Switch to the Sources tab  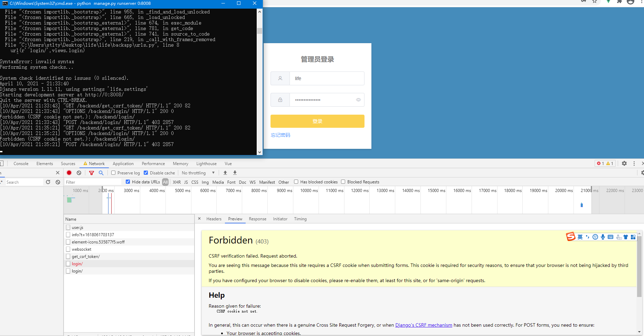68,164
